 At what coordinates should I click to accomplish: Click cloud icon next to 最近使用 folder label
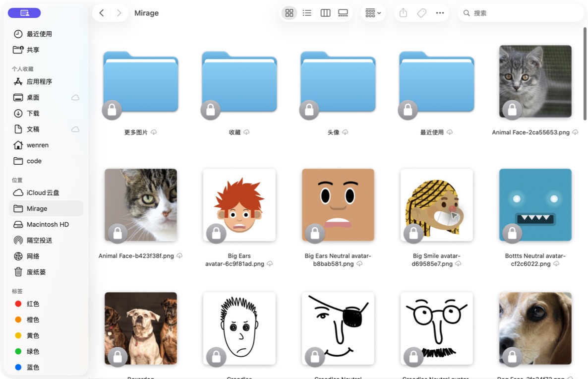tap(450, 132)
